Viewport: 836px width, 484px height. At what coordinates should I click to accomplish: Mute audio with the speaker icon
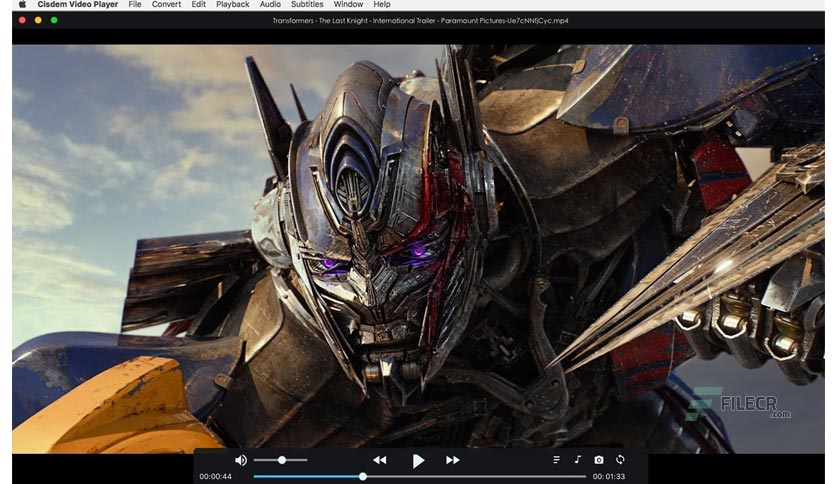tap(241, 460)
